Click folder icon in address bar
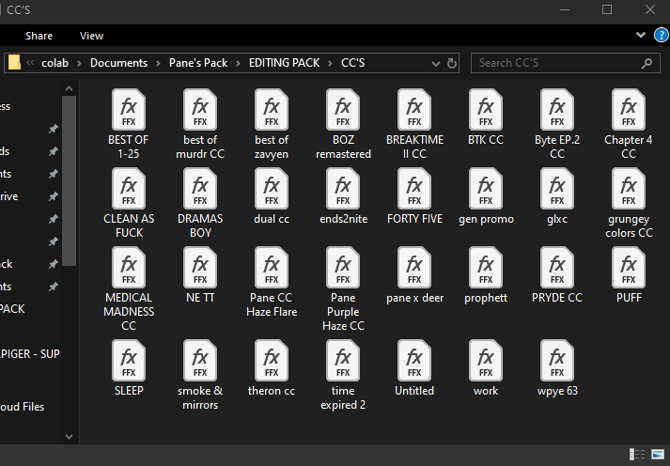This screenshot has height=466, width=670. (x=15, y=63)
